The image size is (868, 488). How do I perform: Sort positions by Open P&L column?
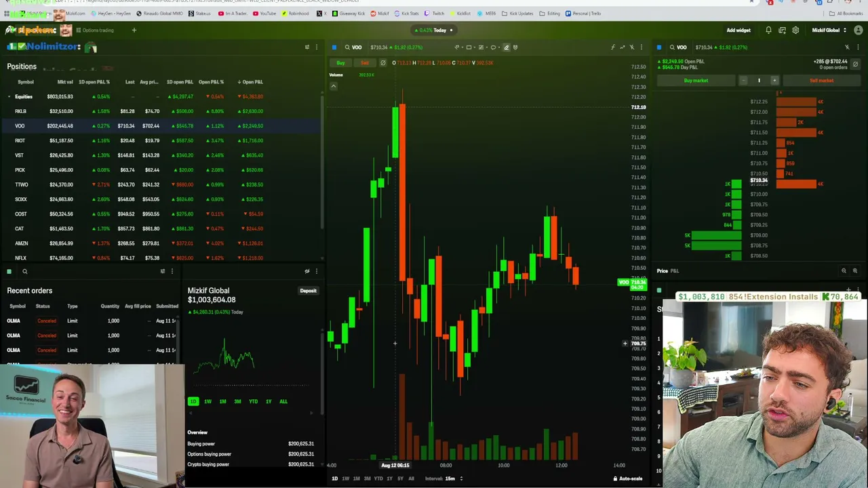coord(250,82)
